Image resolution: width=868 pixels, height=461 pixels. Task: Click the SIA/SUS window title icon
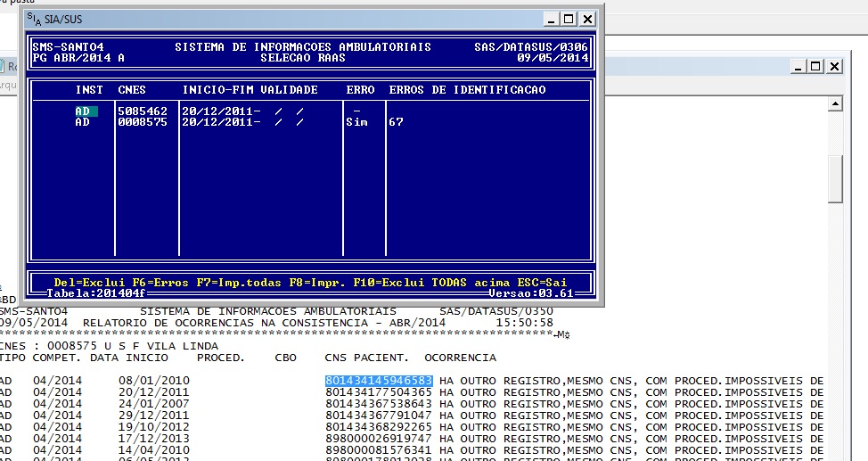coord(33,18)
